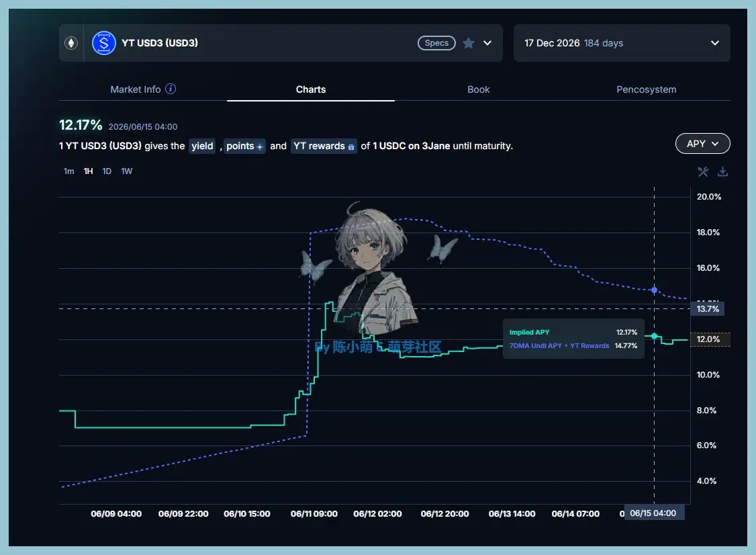
Task: Click the YT USD3 (USD3) title
Action: 160,43
